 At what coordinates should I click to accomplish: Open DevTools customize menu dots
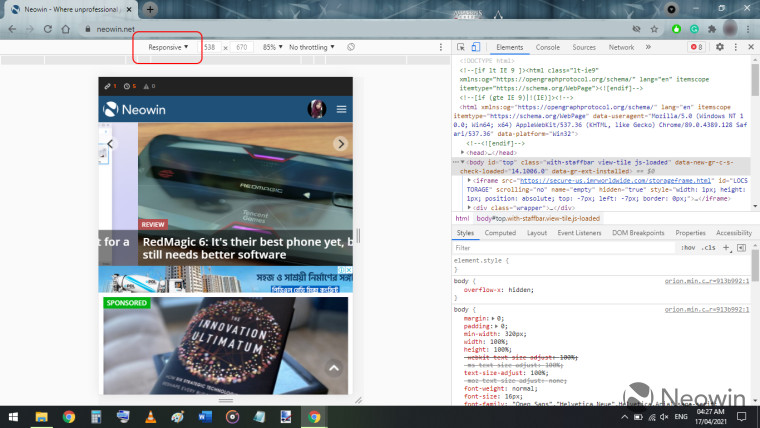pyautogui.click(x=736, y=47)
